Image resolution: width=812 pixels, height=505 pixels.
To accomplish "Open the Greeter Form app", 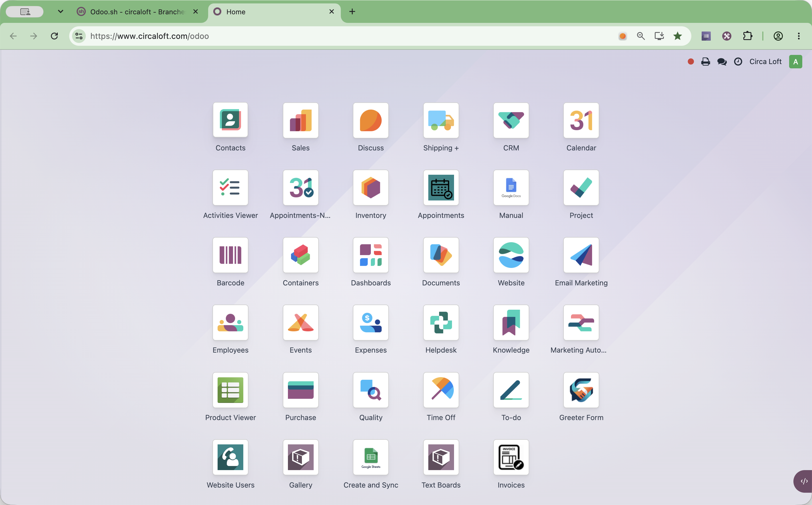I will (581, 390).
